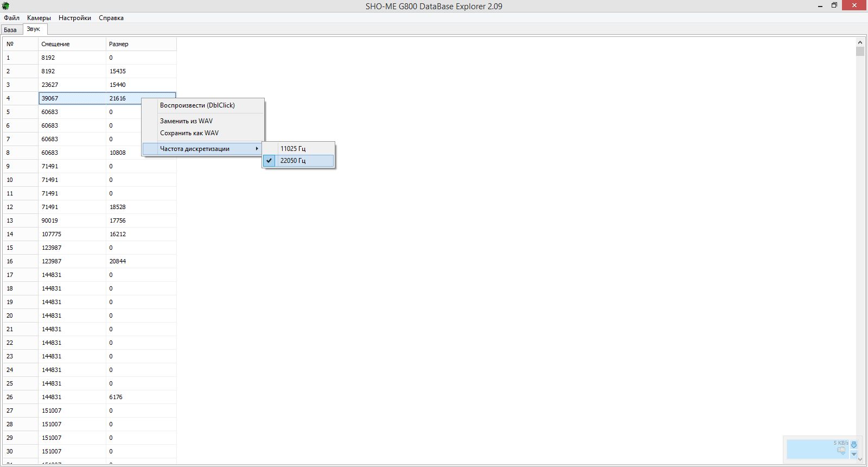This screenshot has width=868, height=467.
Task: Click the row number 22 cell
Action: pos(21,343)
